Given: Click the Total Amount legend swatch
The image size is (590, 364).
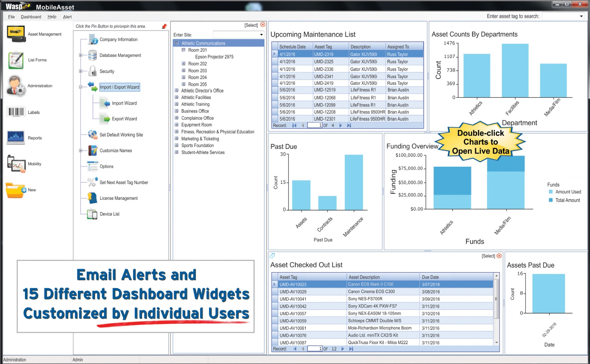Looking at the screenshot, I should [551, 200].
